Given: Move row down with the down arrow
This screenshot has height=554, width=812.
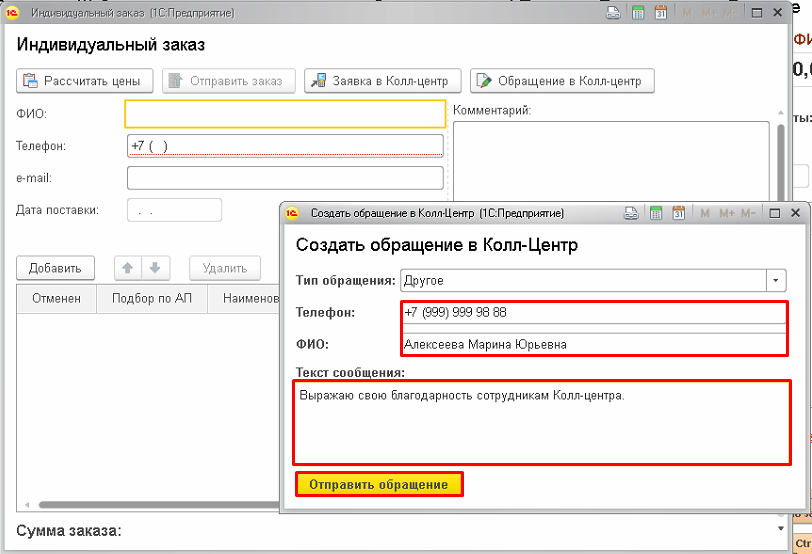Looking at the screenshot, I should coord(155,268).
